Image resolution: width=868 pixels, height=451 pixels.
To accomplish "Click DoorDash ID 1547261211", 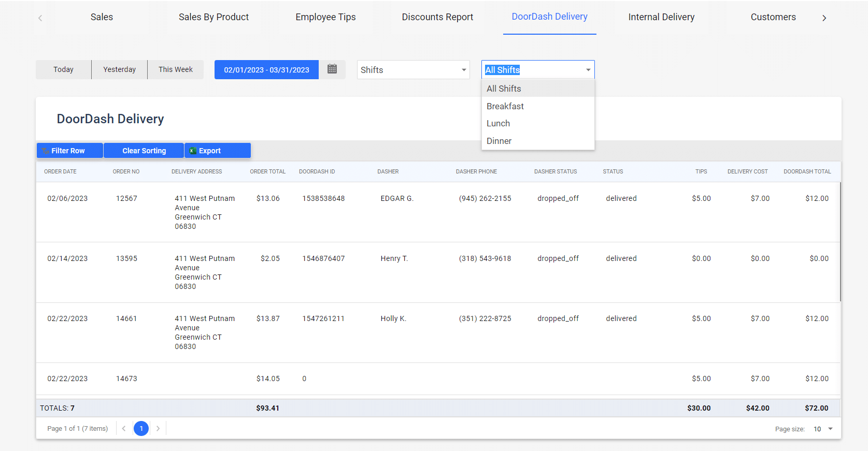I will [323, 318].
